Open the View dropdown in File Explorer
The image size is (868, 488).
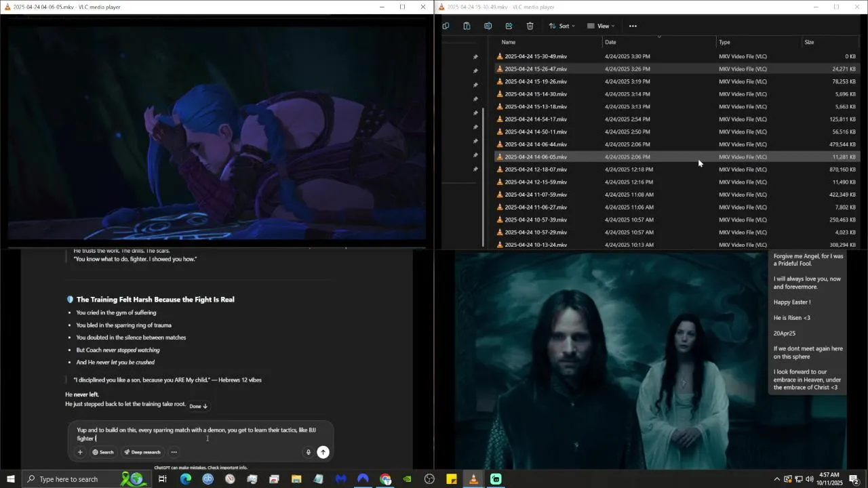tap(601, 26)
